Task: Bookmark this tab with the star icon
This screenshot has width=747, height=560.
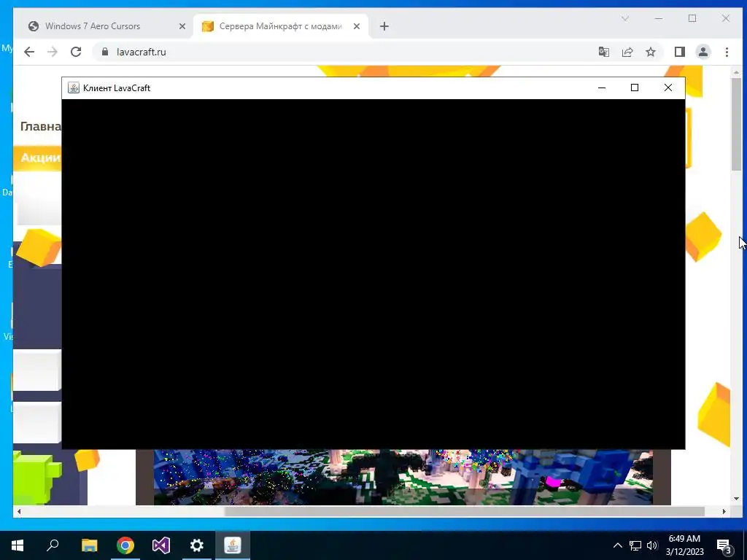Action: tap(651, 52)
